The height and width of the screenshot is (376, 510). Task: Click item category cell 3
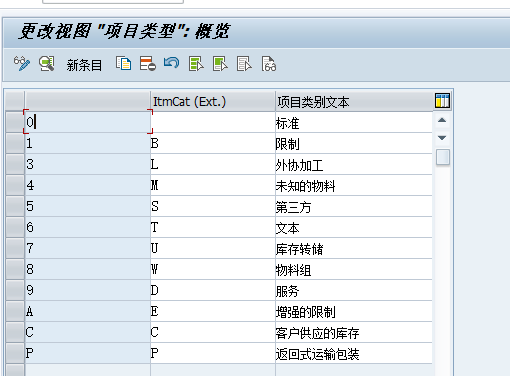tap(88, 164)
